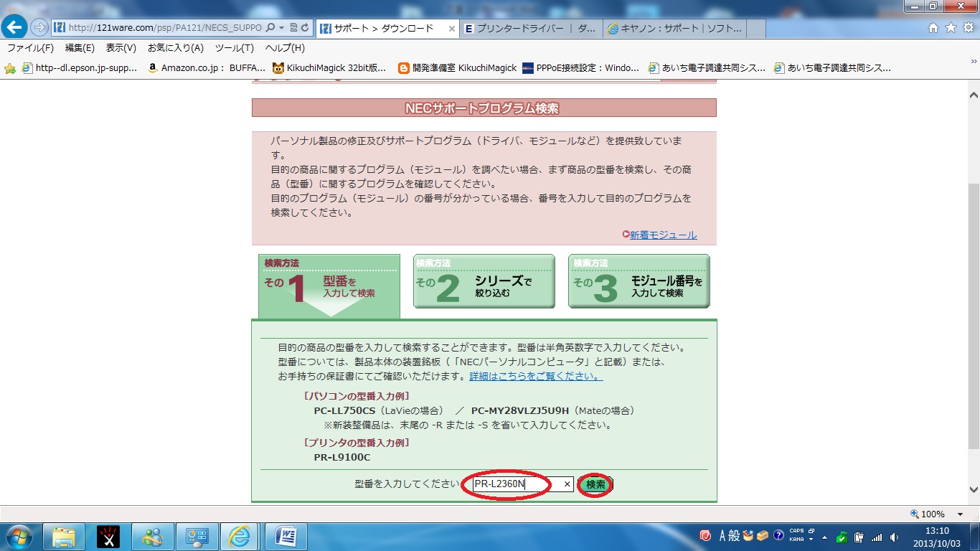Open the PPPoE接続設定 favorite
Screen dimensions: 980x551
coord(581,68)
